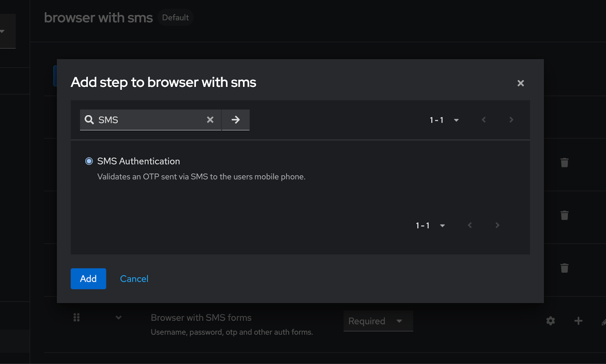Go to next page in dialog search results
606x364 pixels.
(511, 120)
